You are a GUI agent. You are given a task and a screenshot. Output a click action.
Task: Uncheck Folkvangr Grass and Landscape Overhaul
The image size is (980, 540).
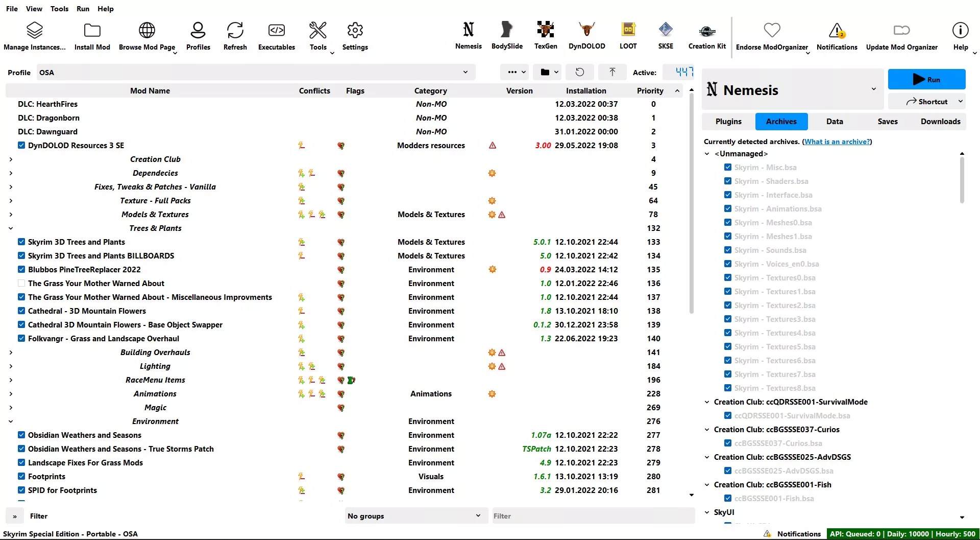click(x=21, y=338)
